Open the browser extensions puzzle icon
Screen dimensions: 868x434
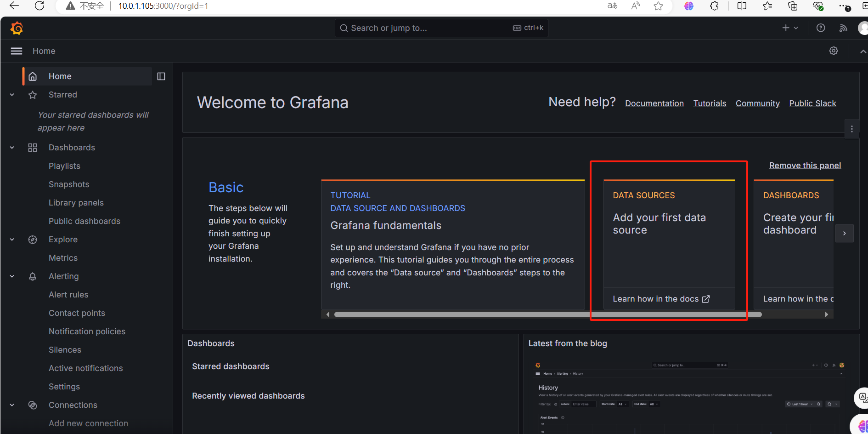[714, 6]
